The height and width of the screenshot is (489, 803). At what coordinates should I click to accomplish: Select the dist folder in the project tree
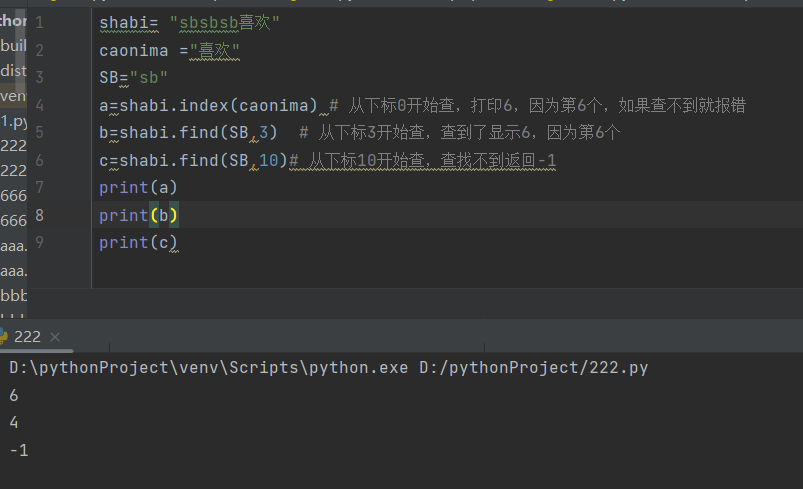[13, 71]
